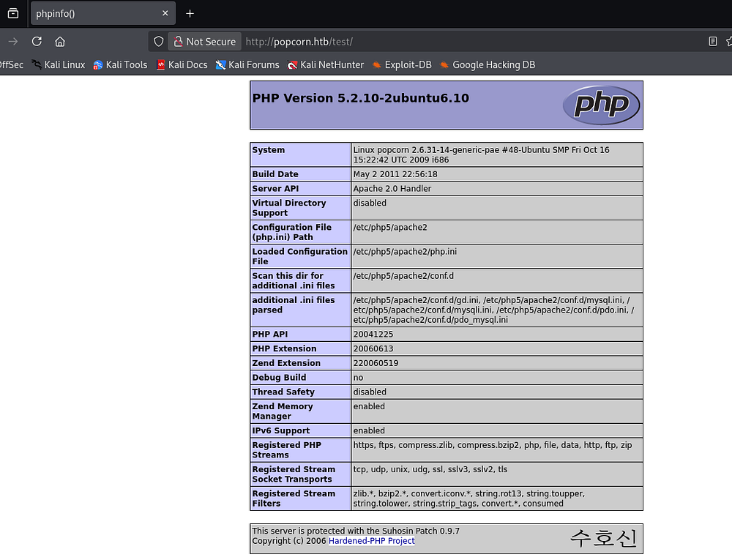This screenshot has width=732, height=560.
Task: Open the Kali Docs bookmark
Action: (x=182, y=64)
